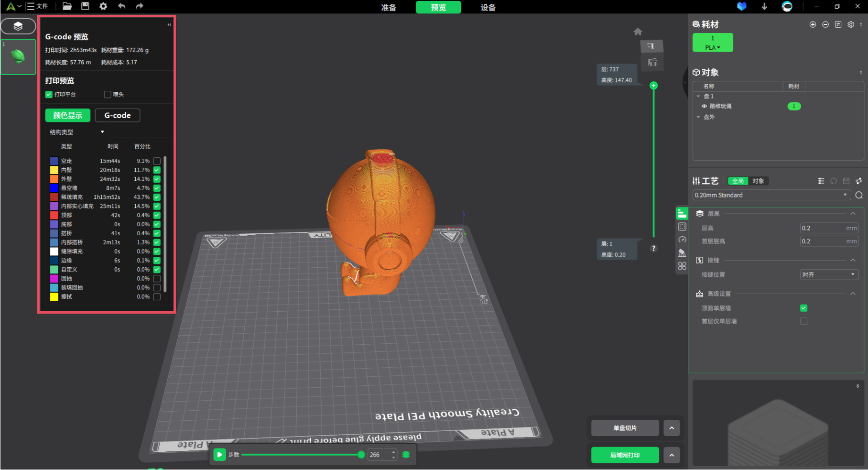Click the 局域网打印 button
This screenshot has width=868, height=470.
(625, 455)
